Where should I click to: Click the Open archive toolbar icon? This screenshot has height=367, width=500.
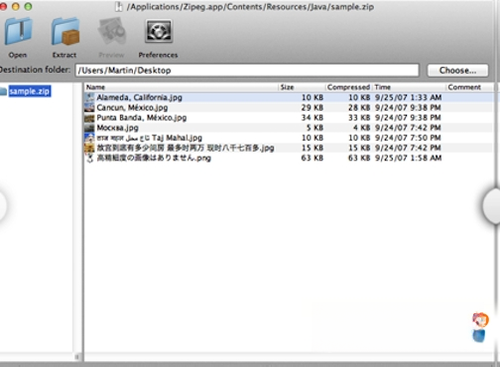(18, 32)
